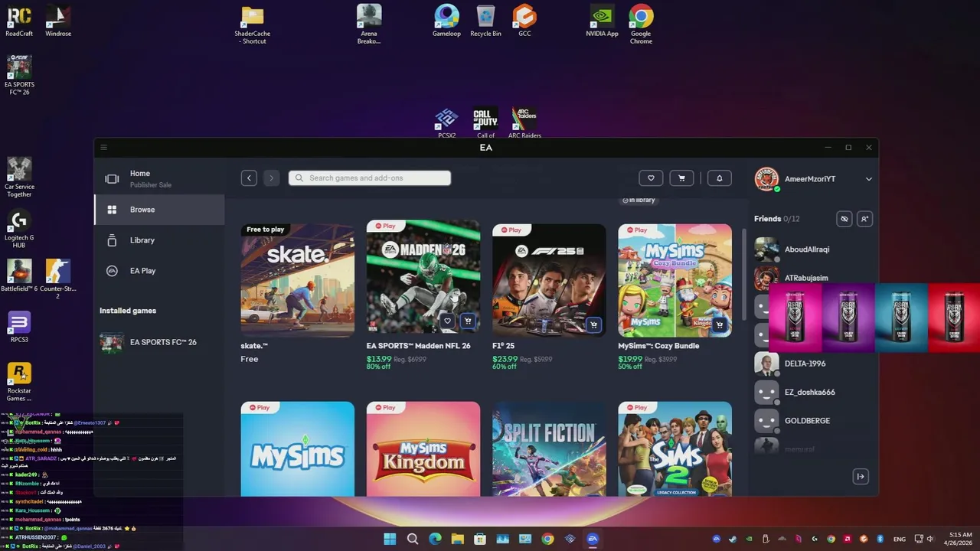This screenshot has width=980, height=551.
Task: Open EA Play in the sidebar
Action: (x=159, y=271)
